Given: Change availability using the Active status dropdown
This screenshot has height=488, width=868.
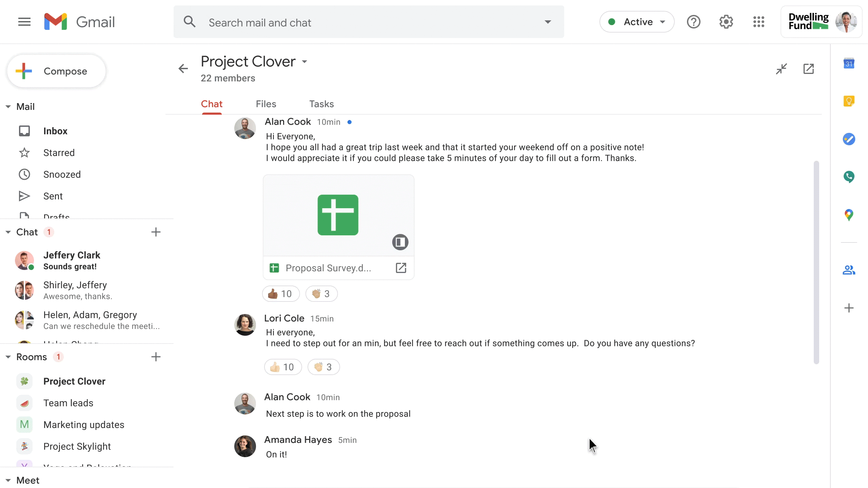Looking at the screenshot, I should click(636, 21).
